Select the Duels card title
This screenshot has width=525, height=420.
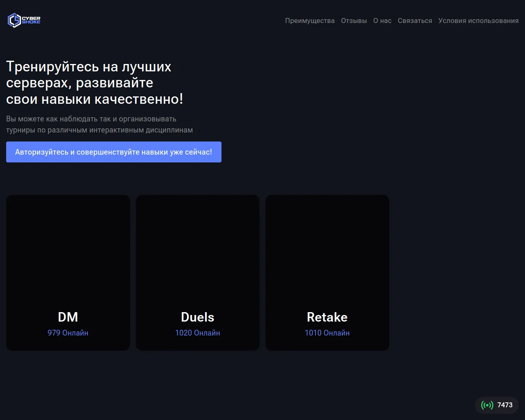pos(198,317)
